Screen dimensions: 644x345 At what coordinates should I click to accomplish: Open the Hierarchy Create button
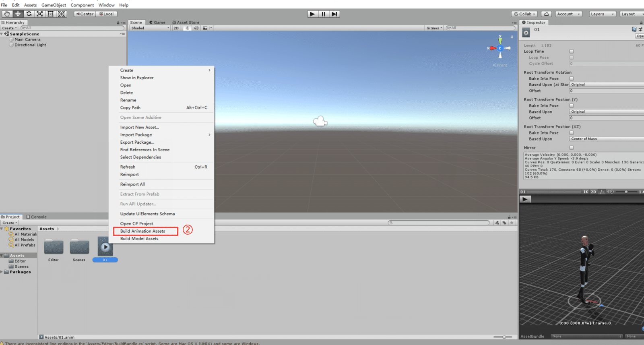pyautogui.click(x=9, y=28)
